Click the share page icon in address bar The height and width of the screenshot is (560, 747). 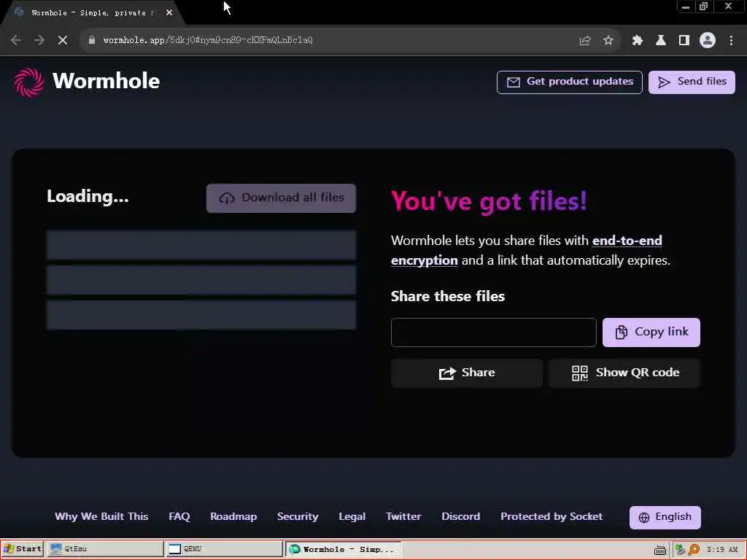click(x=585, y=41)
